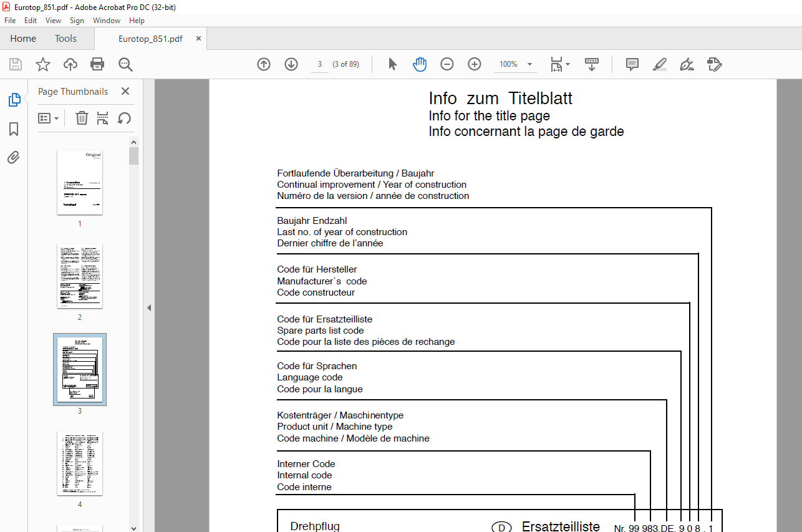Image resolution: width=802 pixels, height=532 pixels.
Task: Select the Eurotop_851.pdf document tab
Action: 150,39
